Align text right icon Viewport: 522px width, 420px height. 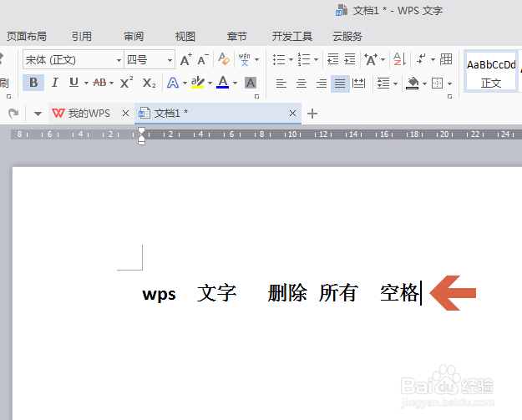coord(322,83)
